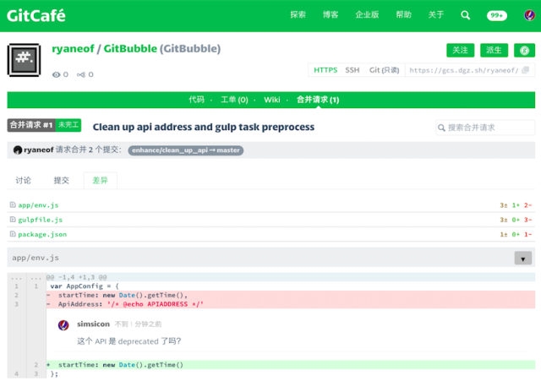Click the 合并请求 #1 label
The height and width of the screenshot is (392, 541).
tap(31, 125)
